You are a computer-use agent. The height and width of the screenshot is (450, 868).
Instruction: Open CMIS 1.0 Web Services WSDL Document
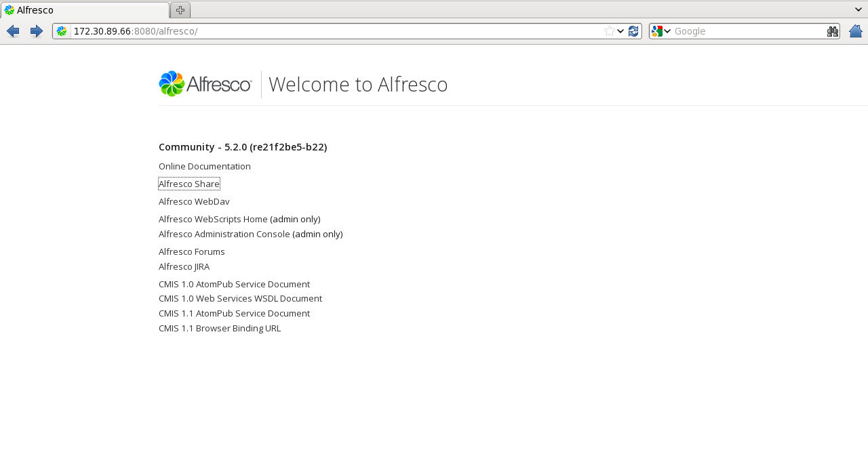[x=241, y=298]
